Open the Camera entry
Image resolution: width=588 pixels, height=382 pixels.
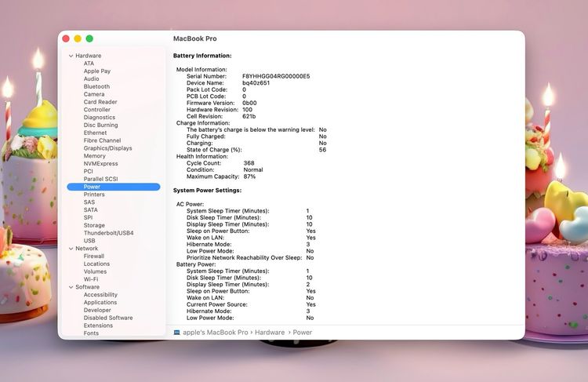pyautogui.click(x=94, y=94)
